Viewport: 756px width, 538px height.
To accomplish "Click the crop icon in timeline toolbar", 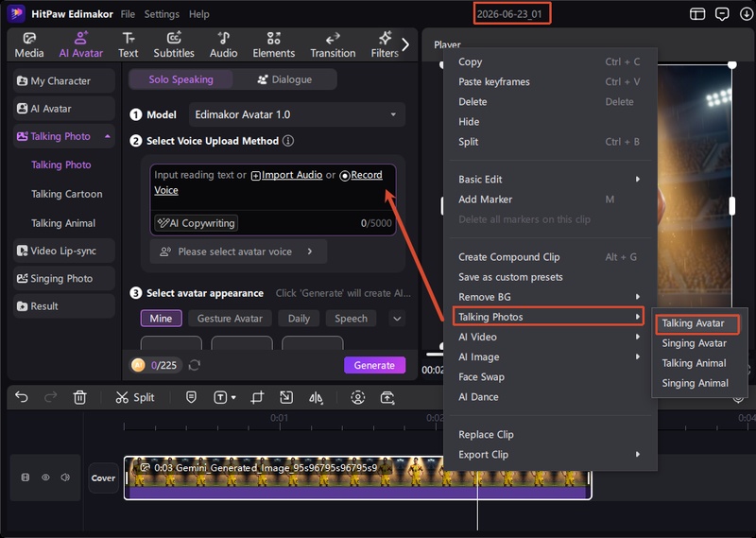I will click(257, 397).
